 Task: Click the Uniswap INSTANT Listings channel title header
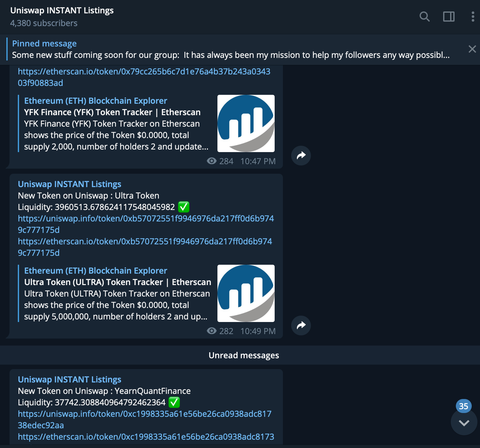[x=62, y=10]
